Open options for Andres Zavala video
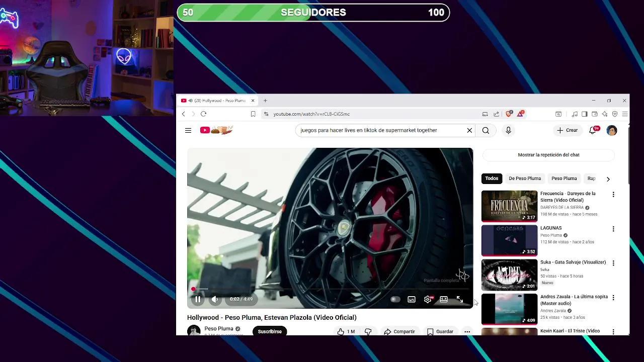Screen dimensions: 644x362 (x=613, y=298)
